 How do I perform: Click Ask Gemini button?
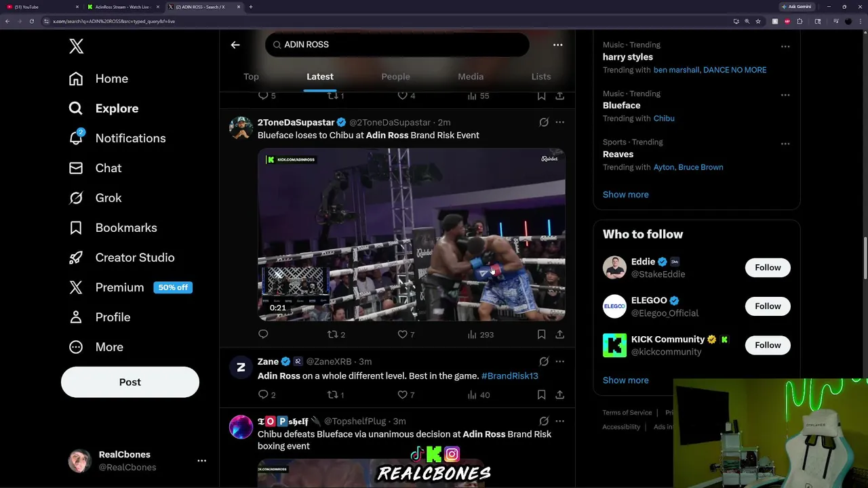[796, 7]
